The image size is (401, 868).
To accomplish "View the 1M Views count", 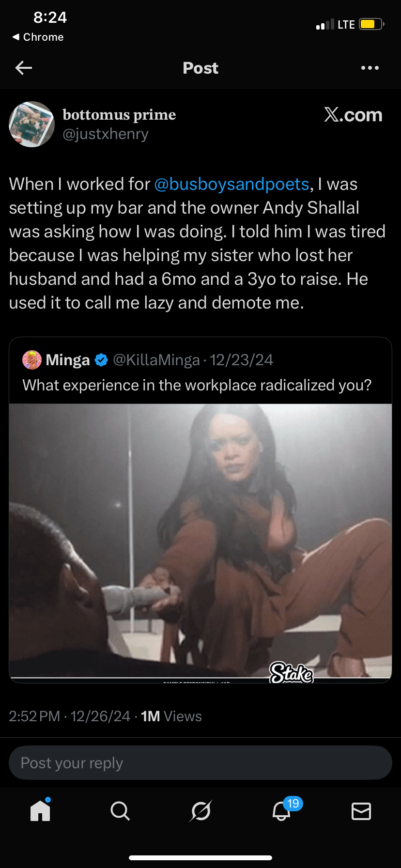I will pos(171,716).
